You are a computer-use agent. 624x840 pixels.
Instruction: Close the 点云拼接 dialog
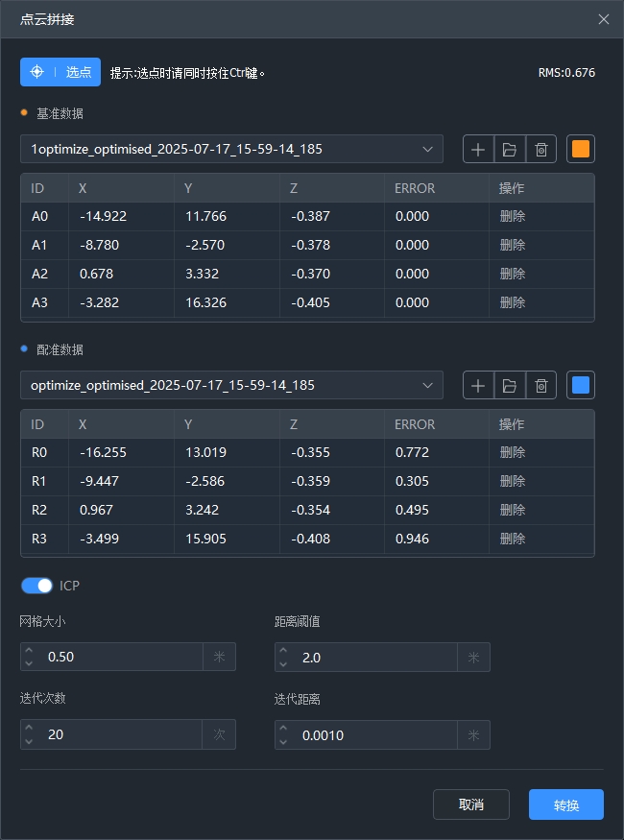[x=604, y=19]
